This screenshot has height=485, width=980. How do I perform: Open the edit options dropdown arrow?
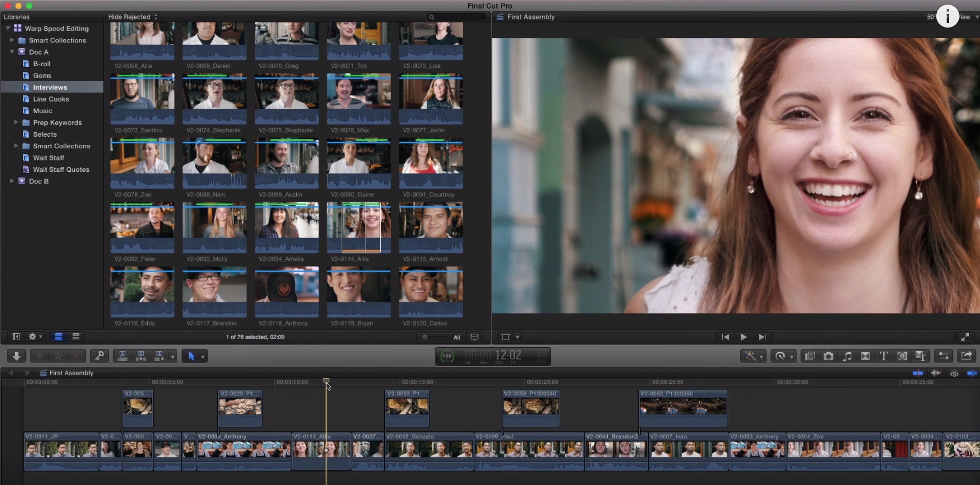(173, 357)
